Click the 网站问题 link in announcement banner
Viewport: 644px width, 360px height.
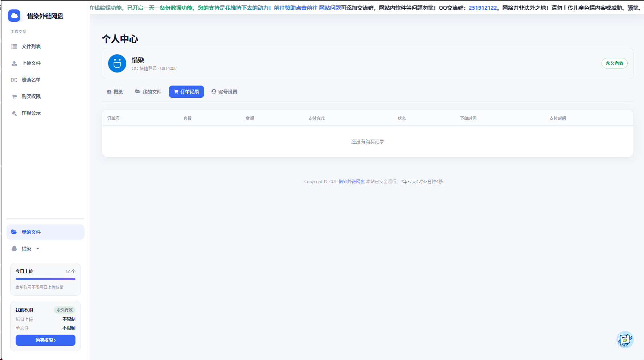[x=330, y=8]
